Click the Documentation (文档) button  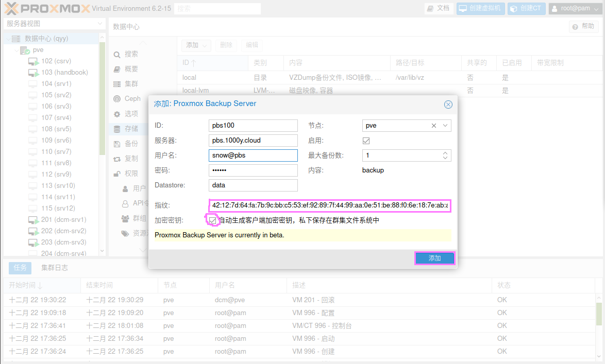[x=439, y=8]
